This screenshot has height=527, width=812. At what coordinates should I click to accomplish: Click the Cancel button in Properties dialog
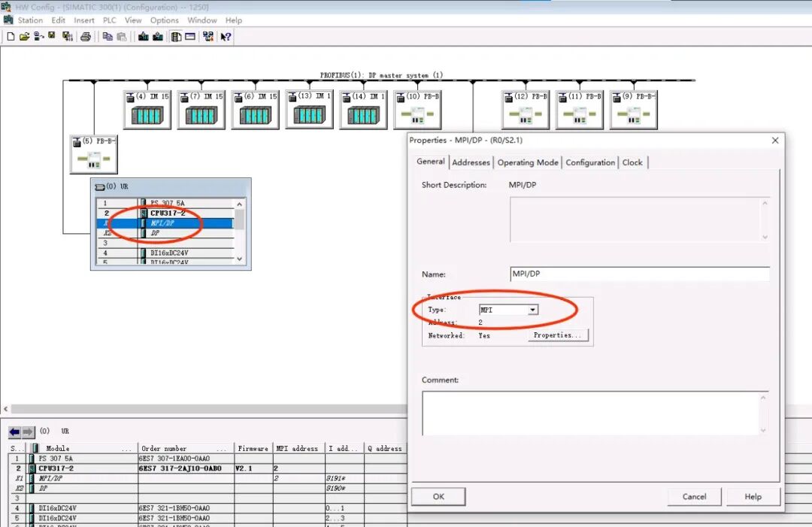694,496
